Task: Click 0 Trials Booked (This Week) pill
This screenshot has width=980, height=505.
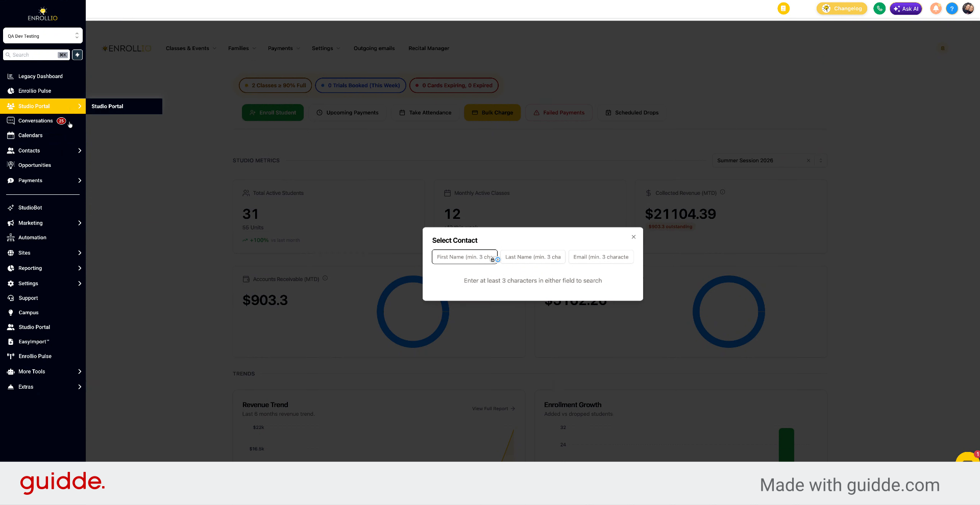Action: point(360,86)
